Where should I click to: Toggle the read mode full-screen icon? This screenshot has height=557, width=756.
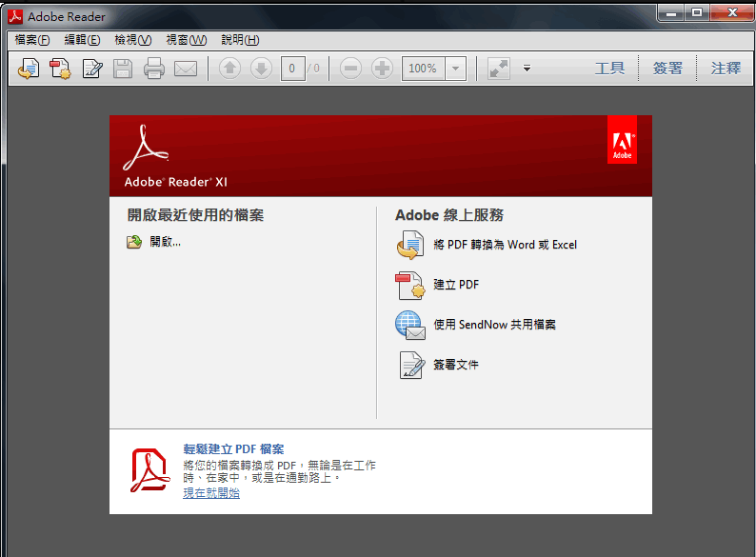click(499, 69)
